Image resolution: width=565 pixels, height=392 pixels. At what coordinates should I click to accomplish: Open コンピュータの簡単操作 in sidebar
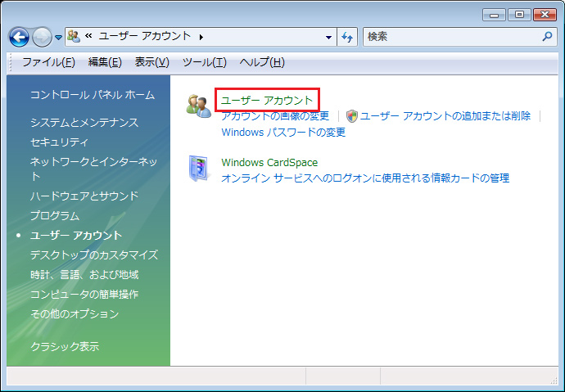(84, 294)
